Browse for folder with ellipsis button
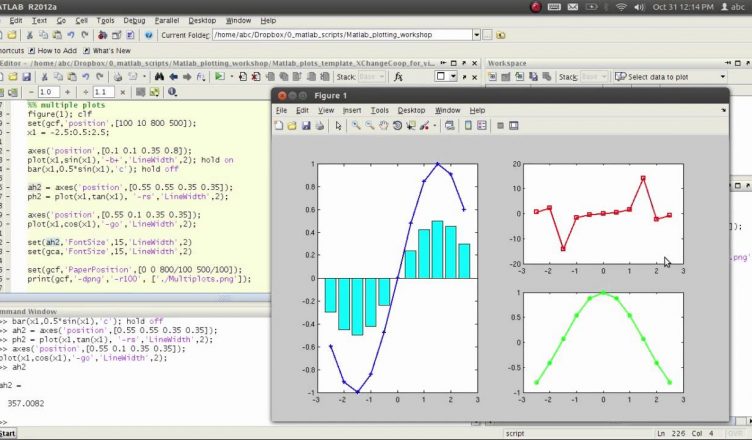The width and height of the screenshot is (752, 440). pos(487,35)
